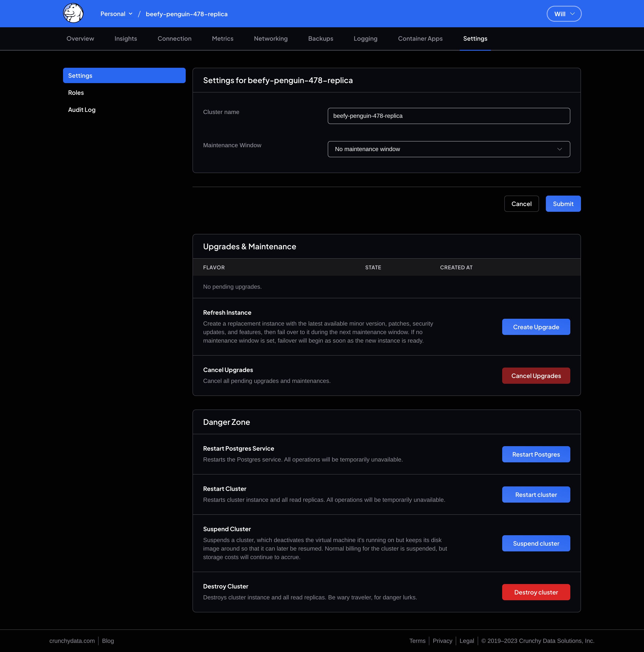Viewport: 644px width, 652px height.
Task: Open the Logging tab
Action: tap(365, 39)
